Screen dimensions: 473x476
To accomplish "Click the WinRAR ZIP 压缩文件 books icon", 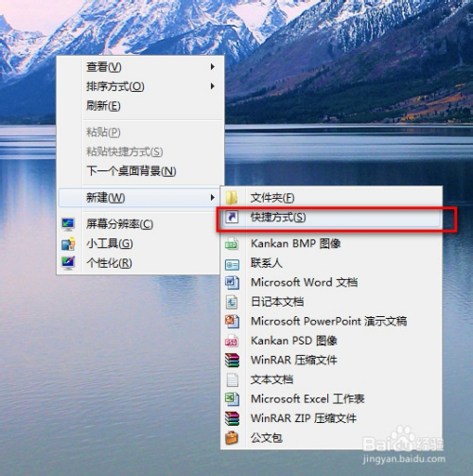I will click(232, 418).
